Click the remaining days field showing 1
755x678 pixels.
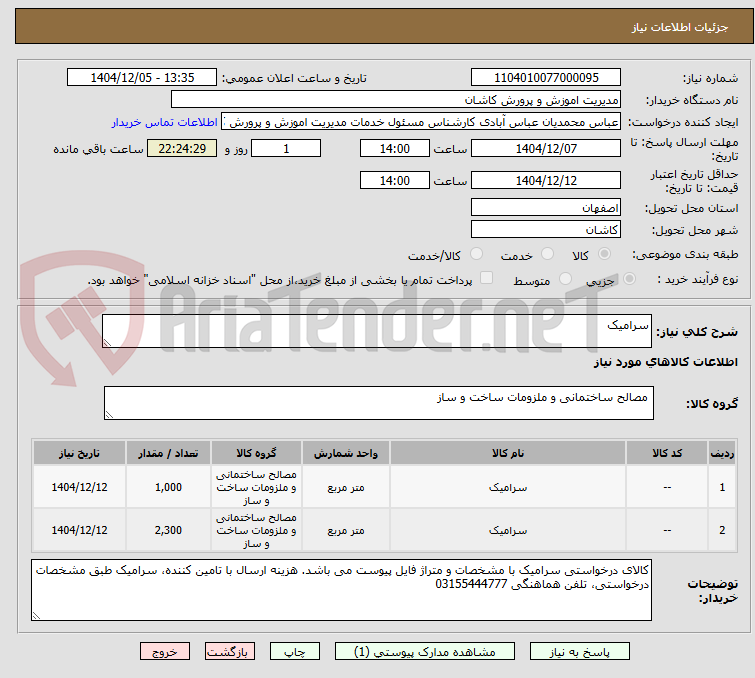pyautogui.click(x=286, y=148)
